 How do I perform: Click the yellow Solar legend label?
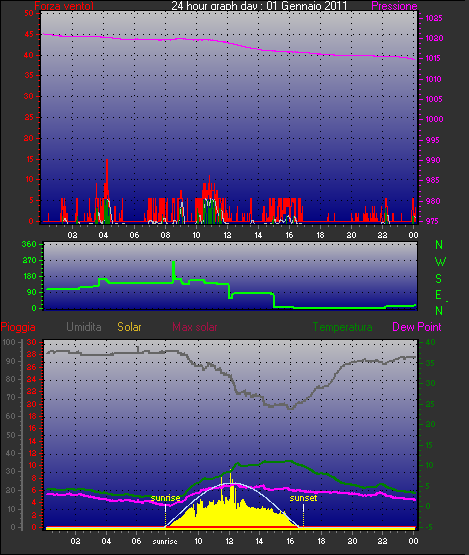(129, 327)
